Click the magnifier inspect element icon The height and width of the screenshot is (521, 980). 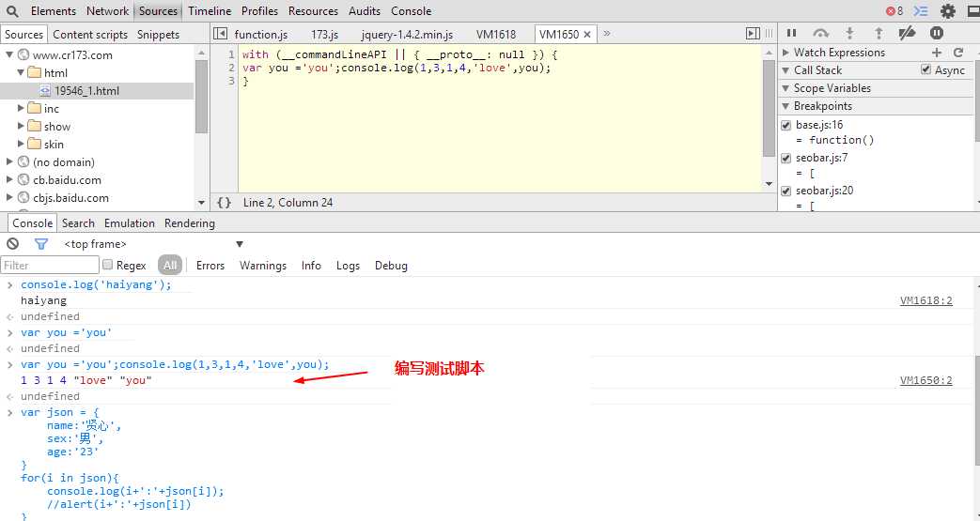[12, 10]
